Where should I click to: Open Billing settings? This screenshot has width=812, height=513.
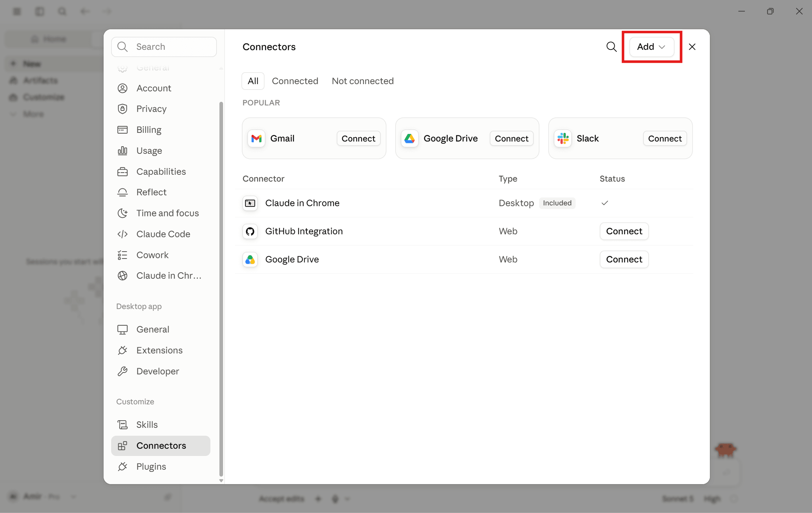pyautogui.click(x=161, y=130)
